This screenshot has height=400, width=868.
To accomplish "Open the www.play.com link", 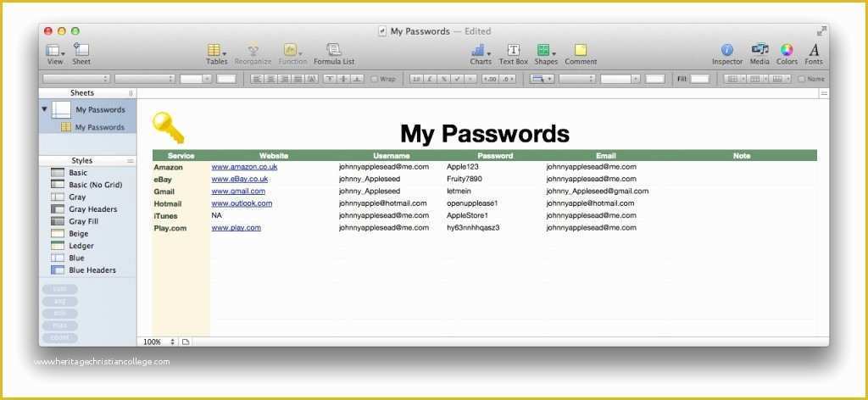I will point(236,227).
